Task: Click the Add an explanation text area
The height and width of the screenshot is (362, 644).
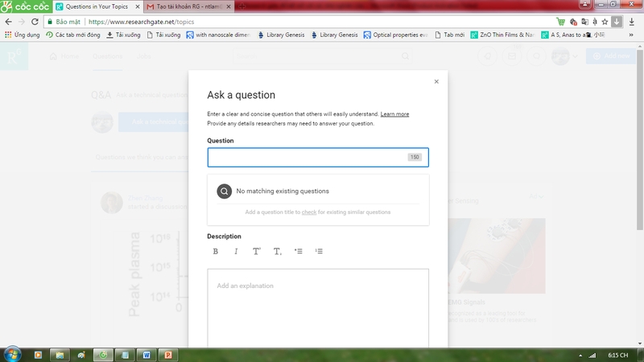Action: 318,308
